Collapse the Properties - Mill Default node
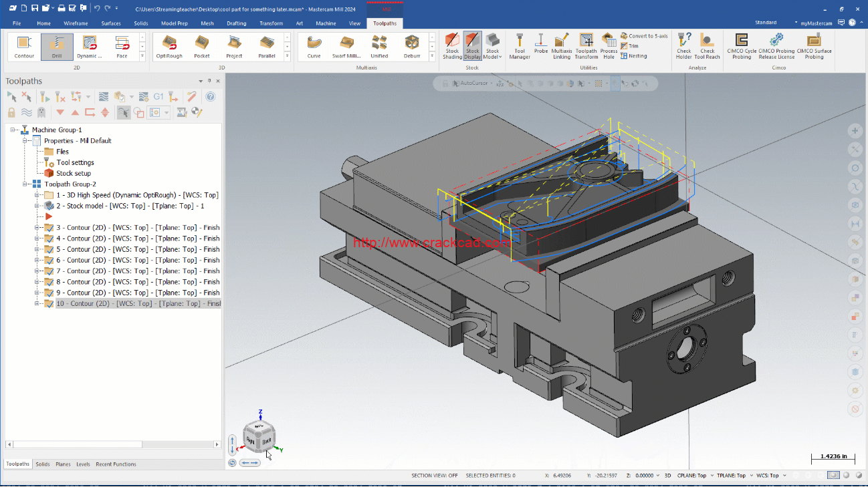This screenshot has height=487, width=868. click(25, 141)
